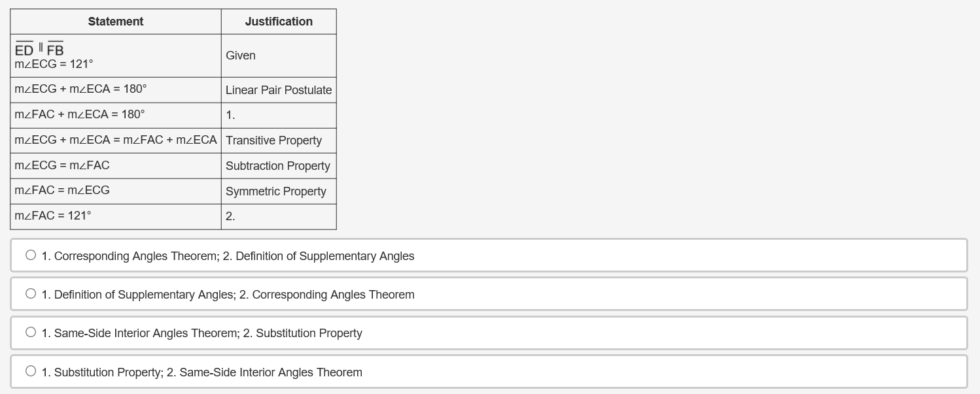
Task: Click the Subtraction Property cell
Action: coord(277,166)
